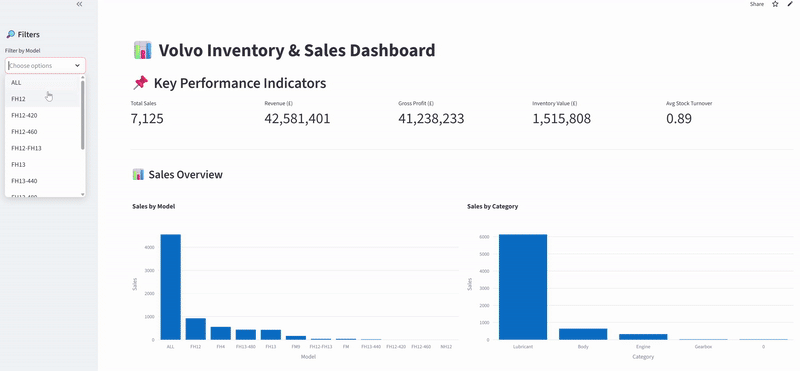Star this app with the star icon
This screenshot has width=800, height=371.
(x=776, y=4)
